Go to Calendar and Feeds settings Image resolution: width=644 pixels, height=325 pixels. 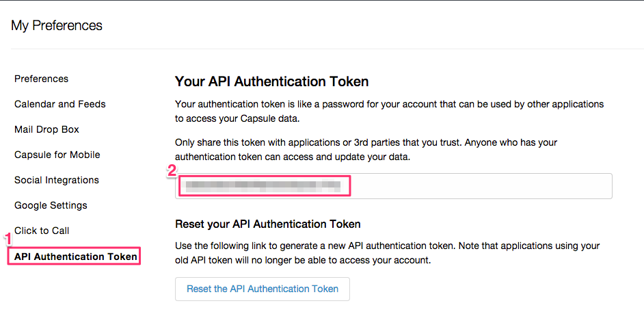pos(60,104)
